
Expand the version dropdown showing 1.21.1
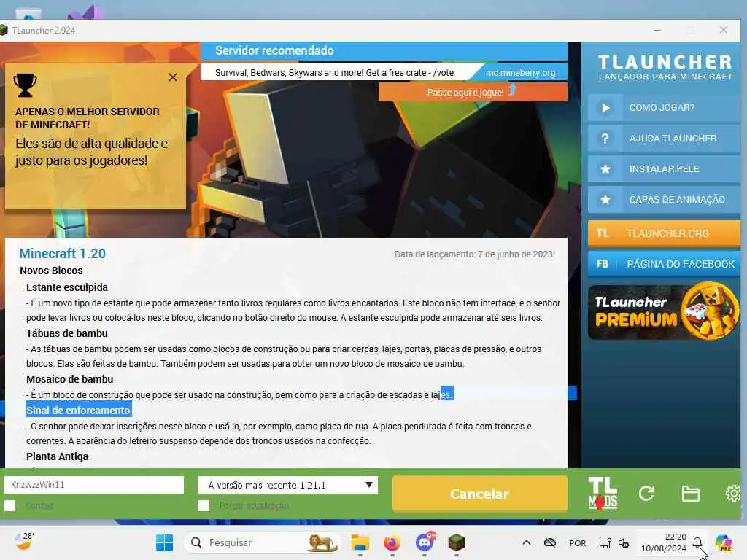pos(287,485)
